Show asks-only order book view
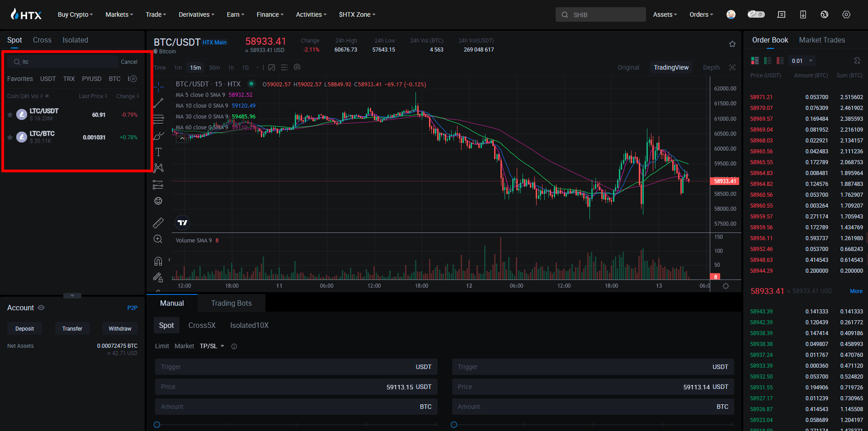Screen dimensions: 868x431 pyautogui.click(x=780, y=61)
